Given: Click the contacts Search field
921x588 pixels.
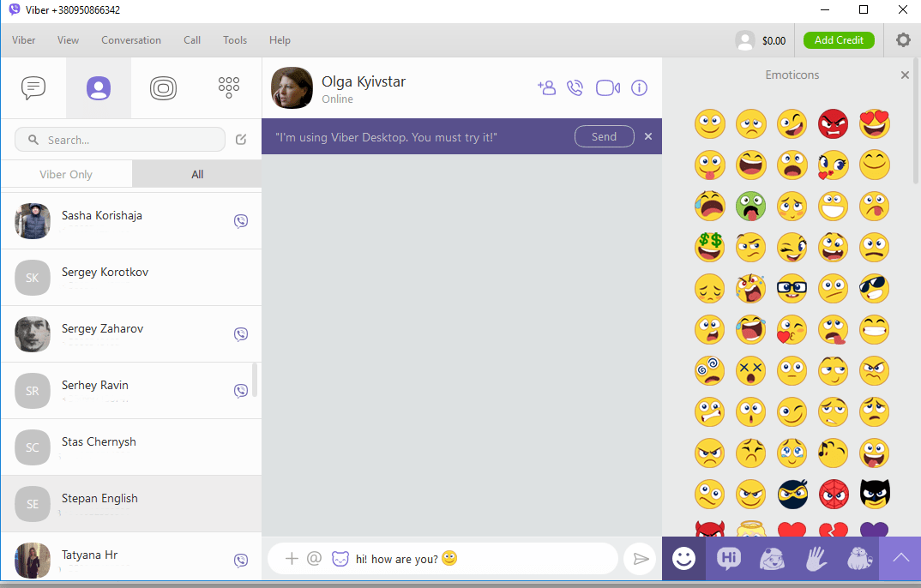Looking at the screenshot, I should [120, 140].
